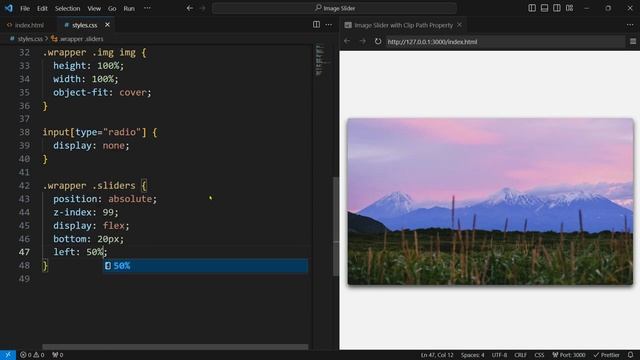Close the Image Slider preview tab
This screenshot has height=360, width=640.
(460, 25)
